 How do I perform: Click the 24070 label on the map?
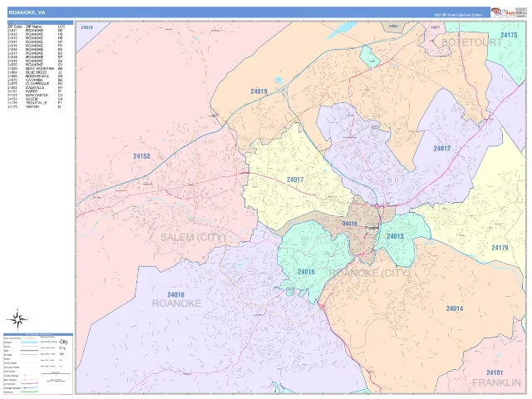[x=86, y=27]
